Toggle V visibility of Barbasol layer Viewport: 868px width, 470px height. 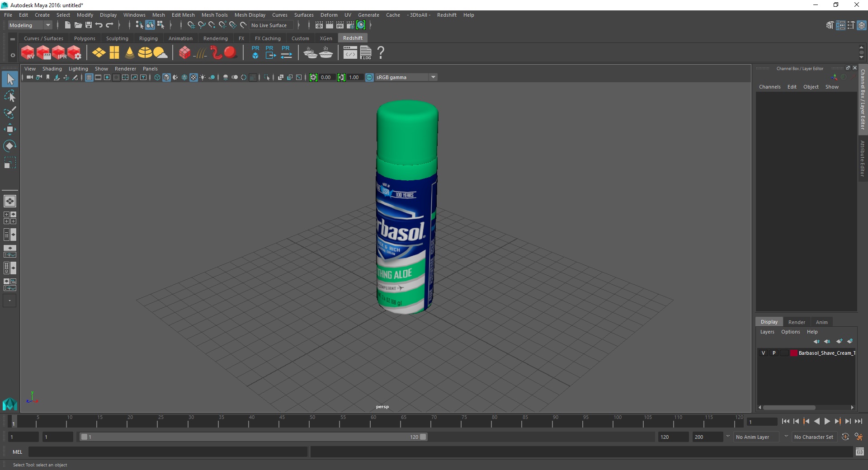[x=764, y=353]
